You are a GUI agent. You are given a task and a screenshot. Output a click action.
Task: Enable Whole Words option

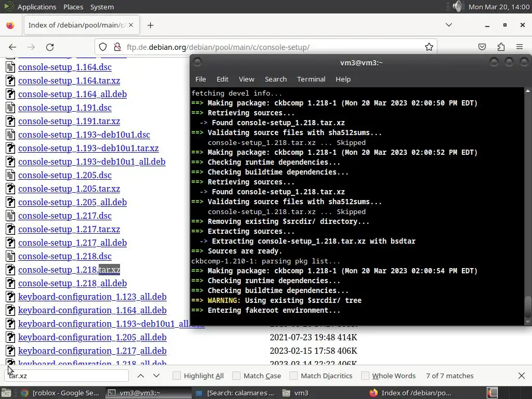(x=365, y=376)
